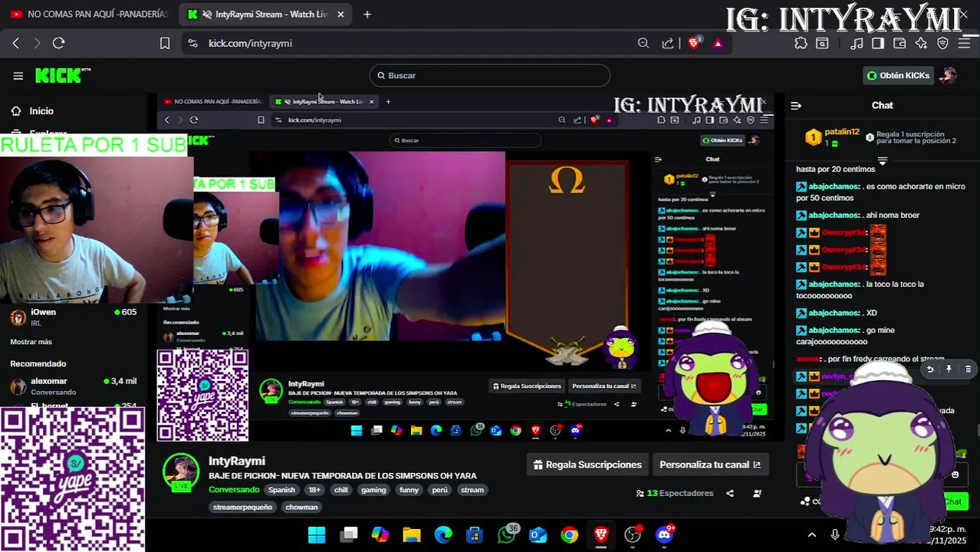
Task: Delete the hovered chat message via trash icon
Action: tap(968, 370)
